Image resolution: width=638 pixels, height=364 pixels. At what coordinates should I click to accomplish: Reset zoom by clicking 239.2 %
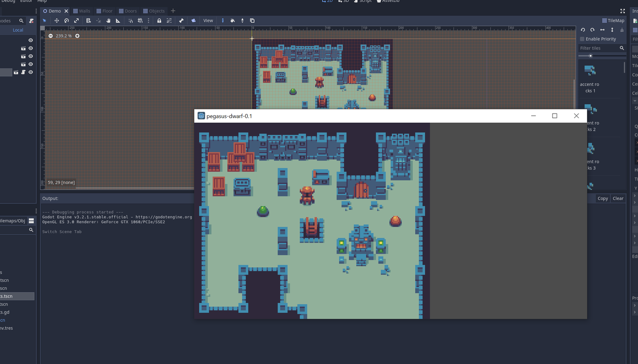coord(64,36)
